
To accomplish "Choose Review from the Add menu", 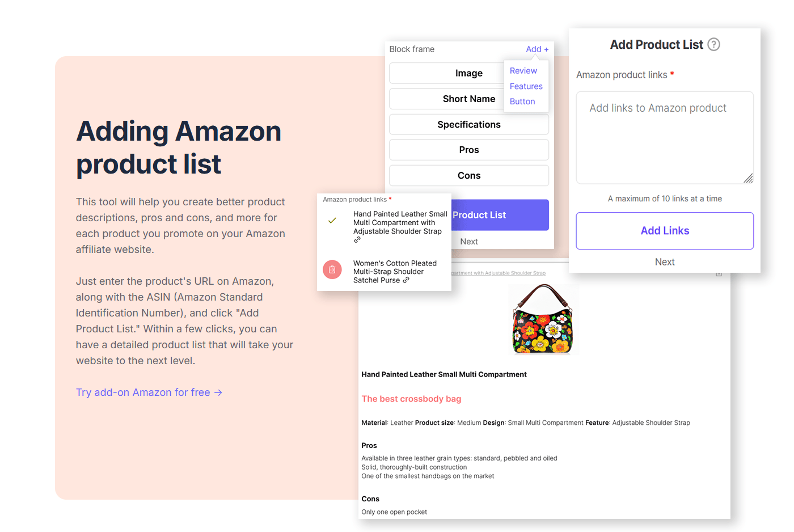I will (x=523, y=71).
